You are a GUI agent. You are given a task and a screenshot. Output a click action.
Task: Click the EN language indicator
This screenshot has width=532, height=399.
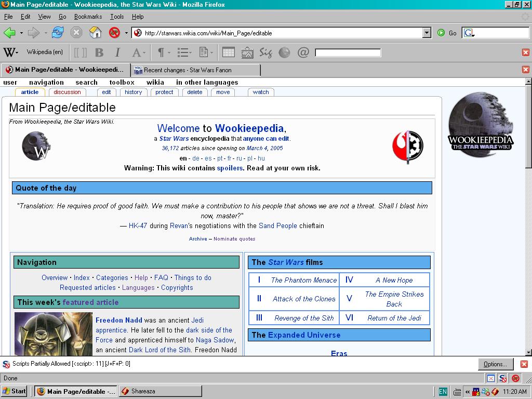pyautogui.click(x=443, y=392)
